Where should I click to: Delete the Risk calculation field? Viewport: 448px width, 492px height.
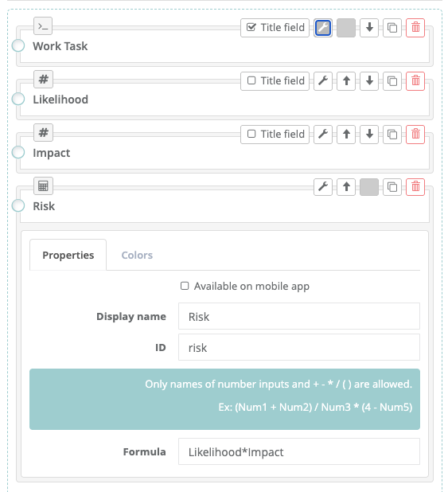point(415,187)
